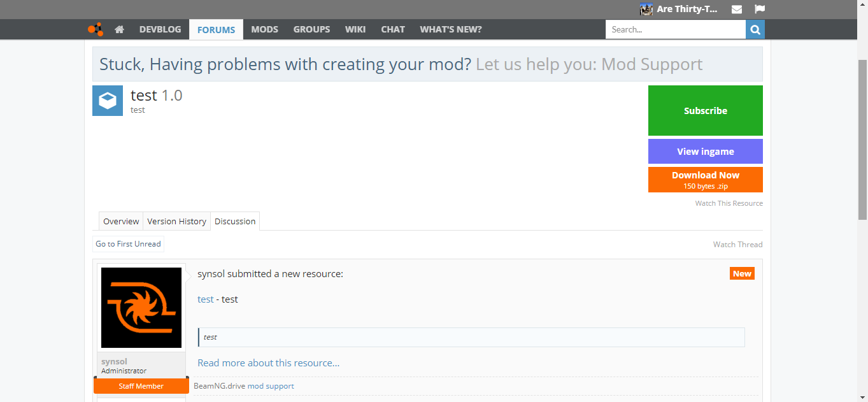
Task: Click the page vertical scrollbar
Action: pos(863,140)
